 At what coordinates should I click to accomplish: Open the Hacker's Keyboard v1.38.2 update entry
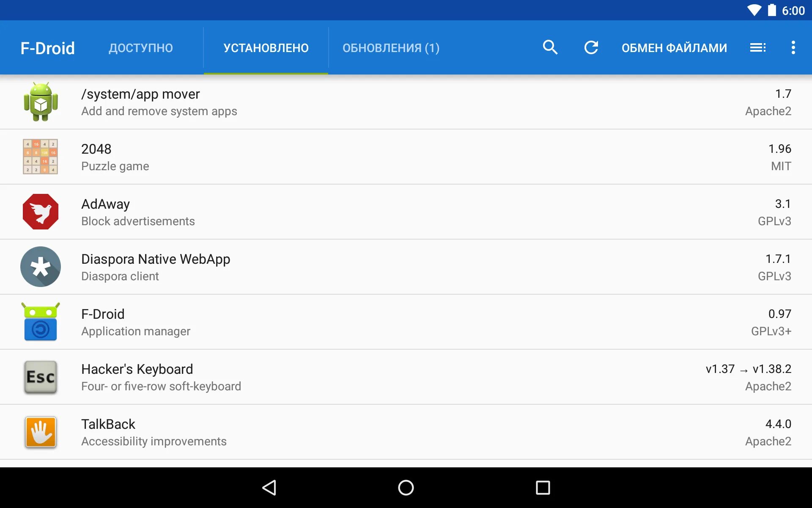point(748,369)
